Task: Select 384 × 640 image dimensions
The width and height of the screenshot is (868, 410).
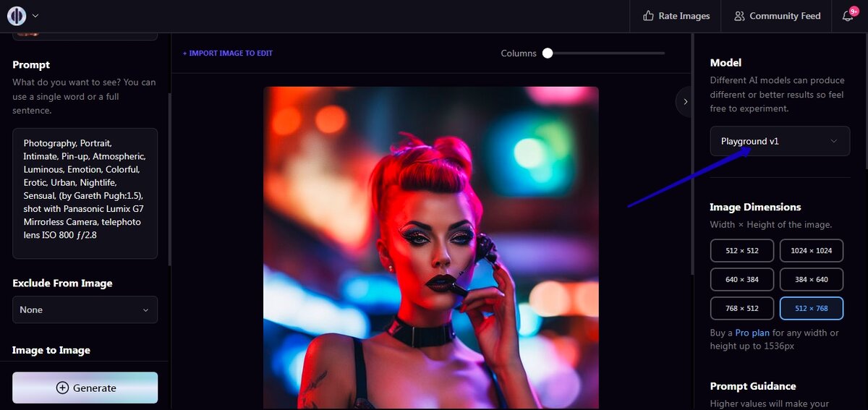Action: pyautogui.click(x=812, y=279)
